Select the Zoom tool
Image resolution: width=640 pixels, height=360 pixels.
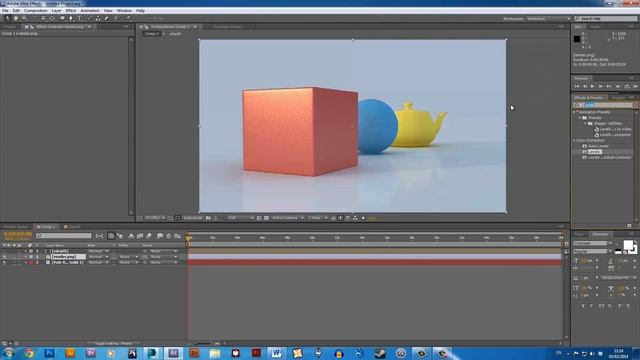click(24, 18)
